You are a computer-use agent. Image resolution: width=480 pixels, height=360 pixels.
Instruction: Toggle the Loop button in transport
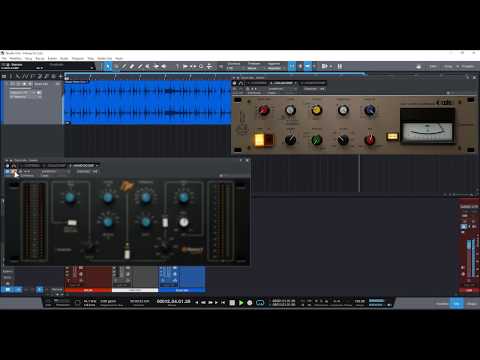click(x=260, y=303)
